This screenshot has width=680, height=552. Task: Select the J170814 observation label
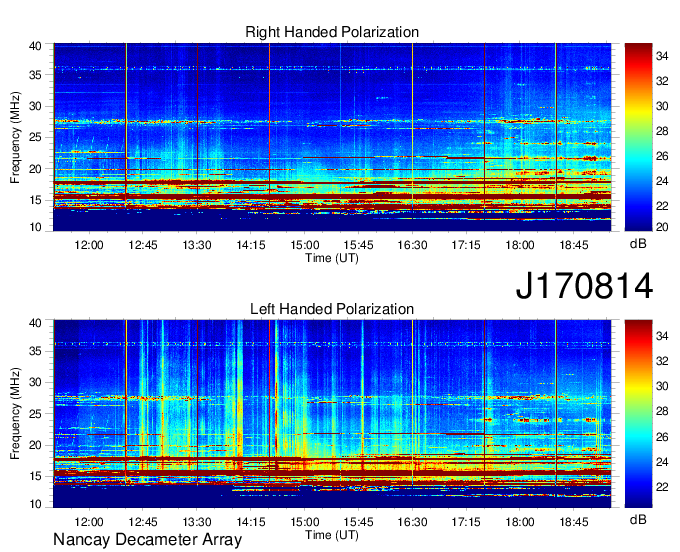[584, 286]
